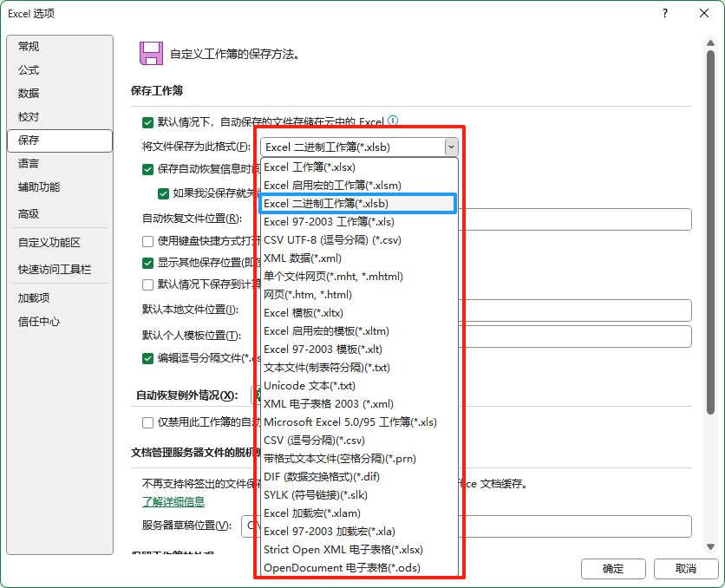Enable 仅禁用此工作簿的自动恢复 checkbox
This screenshot has height=588, width=725.
click(x=148, y=422)
